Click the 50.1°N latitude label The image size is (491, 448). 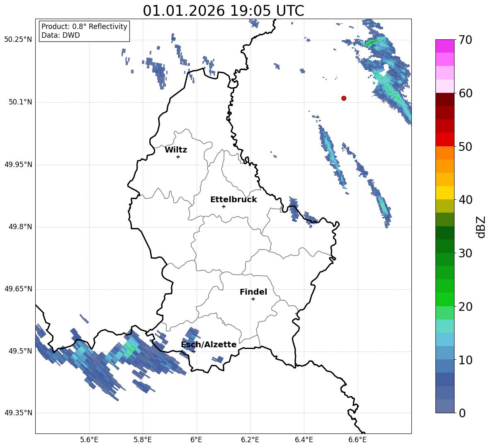click(20, 102)
